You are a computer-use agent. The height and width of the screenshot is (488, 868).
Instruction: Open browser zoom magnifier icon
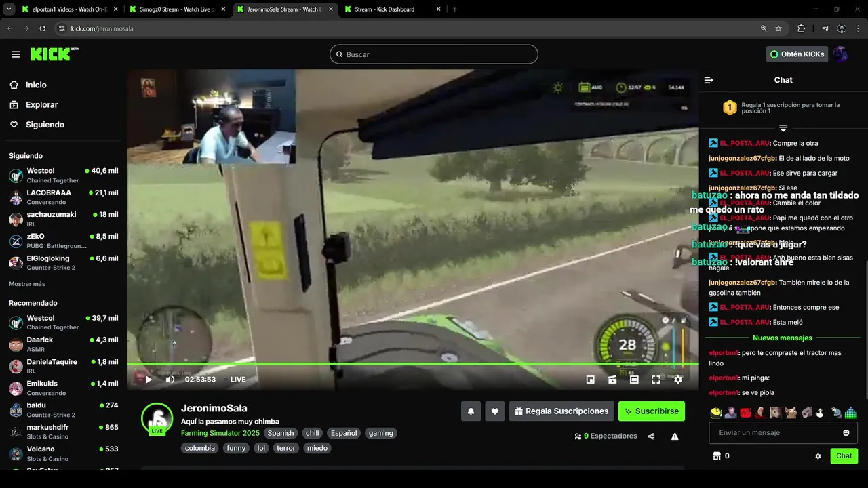coord(764,28)
